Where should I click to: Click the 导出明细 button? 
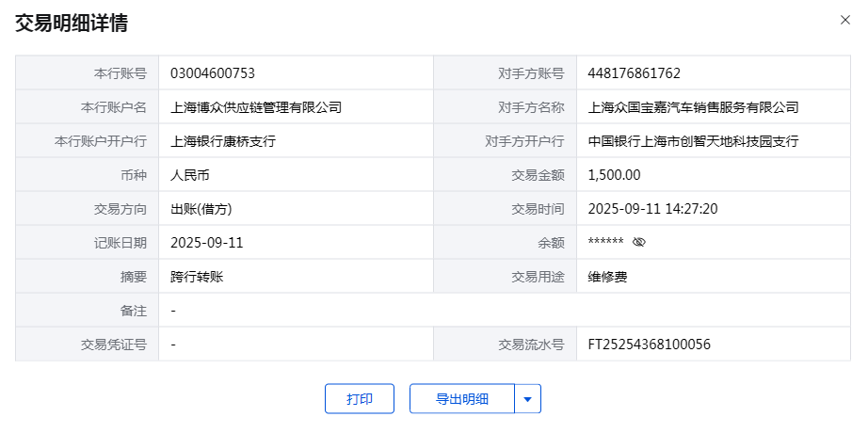tap(462, 398)
